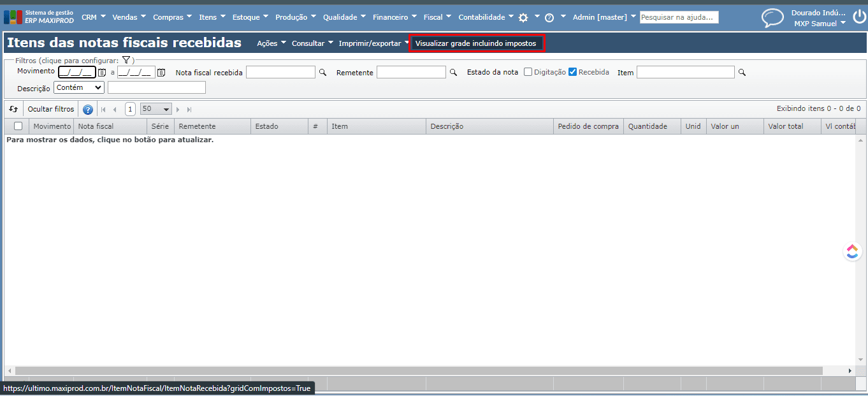Click the ERP Maxiprod logo
Viewport: 868px width, 396px height.
(x=39, y=17)
